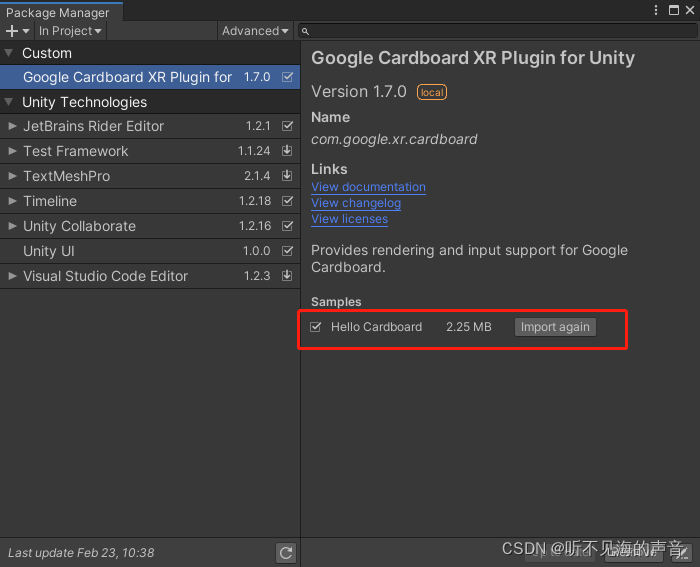Collapse the Unity Technologies group
Viewport: 700px width, 567px height.
(8, 102)
